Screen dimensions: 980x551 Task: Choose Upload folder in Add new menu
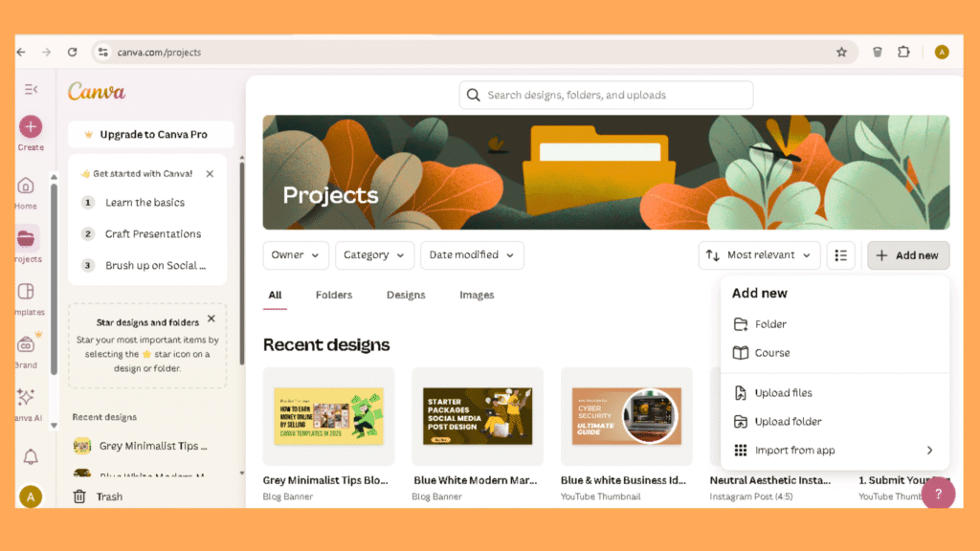coord(835,422)
